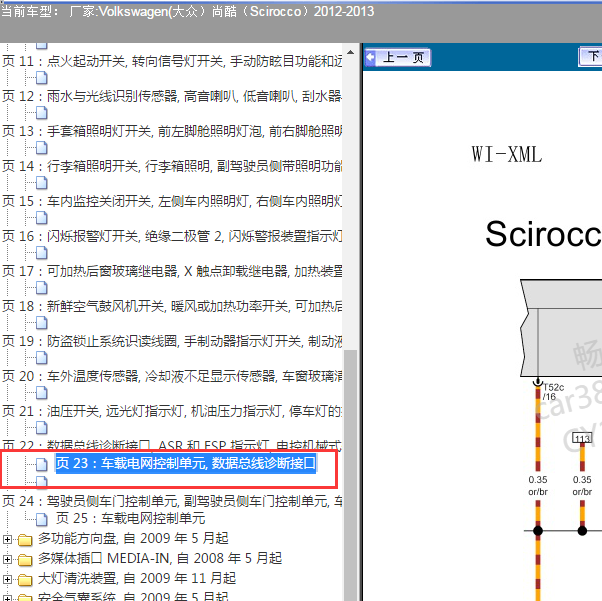This screenshot has height=601, width=602.
Task: Click document icon under page 14 row
Action: 41,183
